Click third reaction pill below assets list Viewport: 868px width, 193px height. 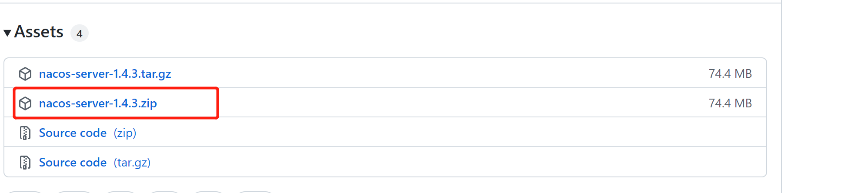coord(120,192)
